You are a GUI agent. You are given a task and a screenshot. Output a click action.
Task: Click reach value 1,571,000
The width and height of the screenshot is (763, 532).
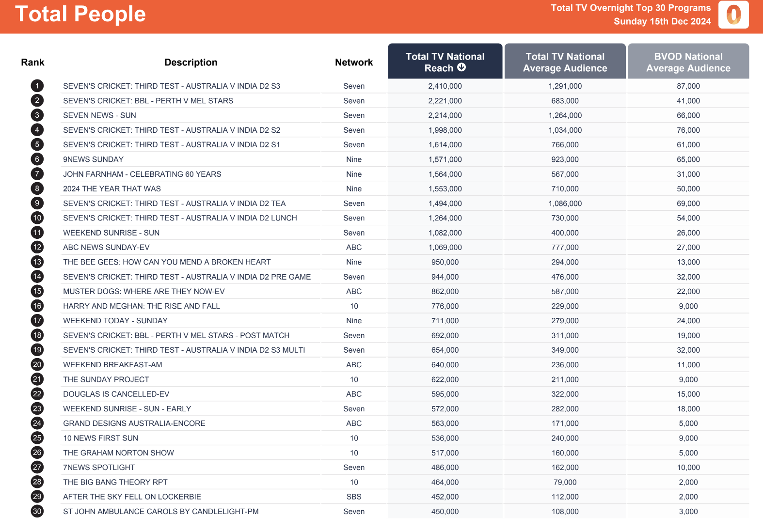coord(445,159)
